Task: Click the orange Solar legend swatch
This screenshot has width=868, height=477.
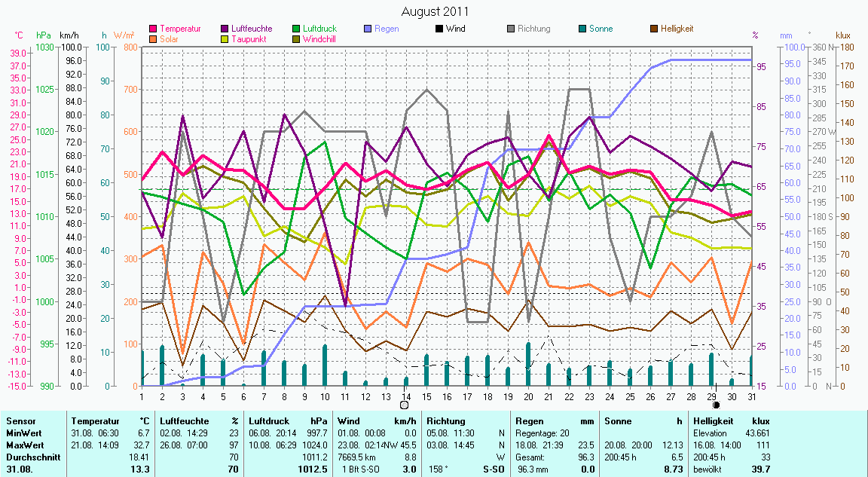Action: point(154,39)
